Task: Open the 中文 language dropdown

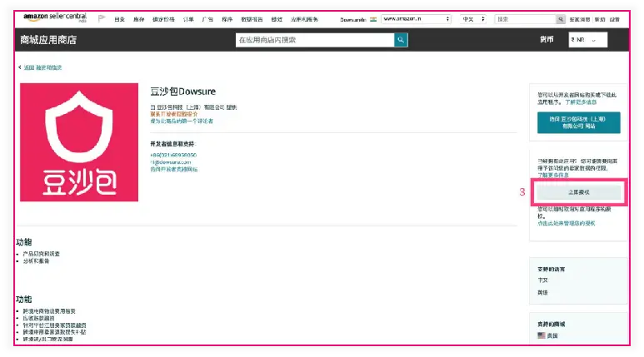Action: point(472,19)
